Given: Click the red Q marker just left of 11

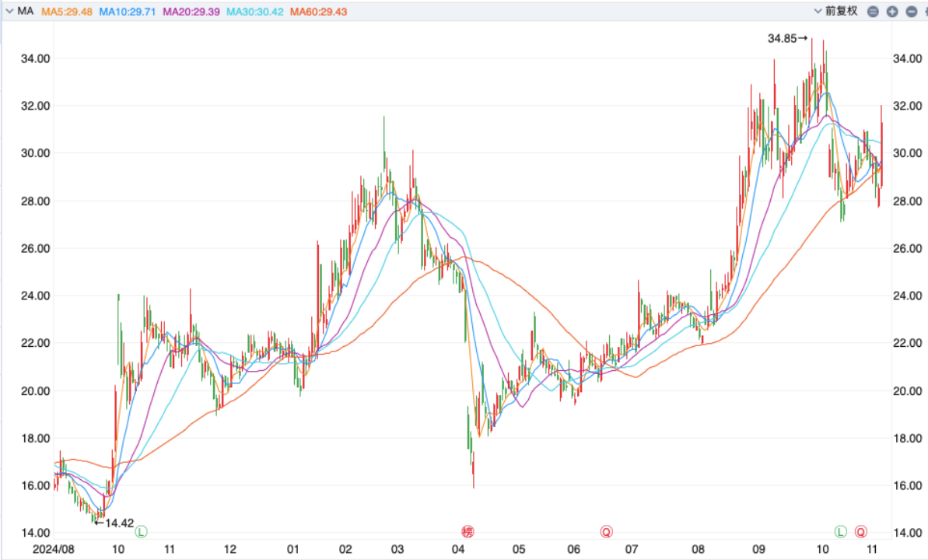Looking at the screenshot, I should tap(861, 532).
